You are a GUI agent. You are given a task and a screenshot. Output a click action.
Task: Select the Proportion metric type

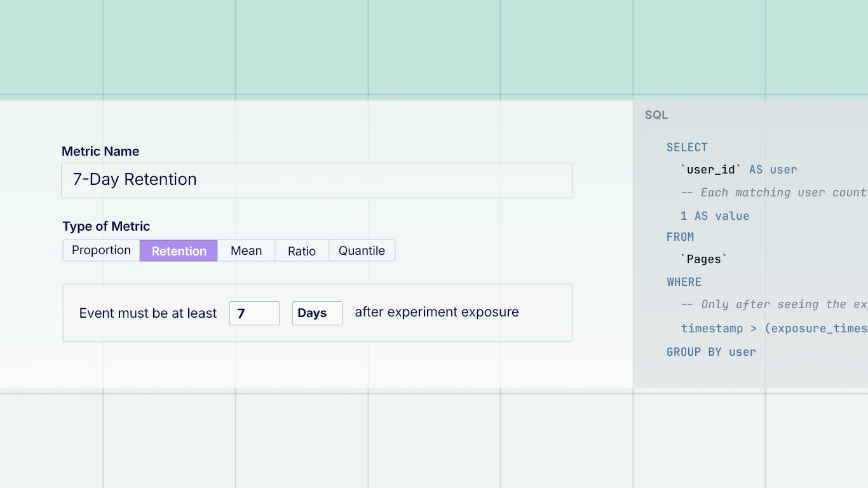pyautogui.click(x=101, y=250)
